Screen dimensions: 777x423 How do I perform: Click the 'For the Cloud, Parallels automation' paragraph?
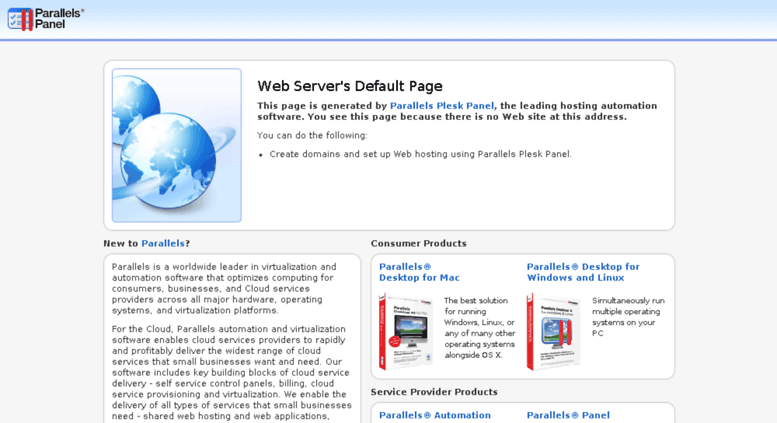[x=232, y=372]
